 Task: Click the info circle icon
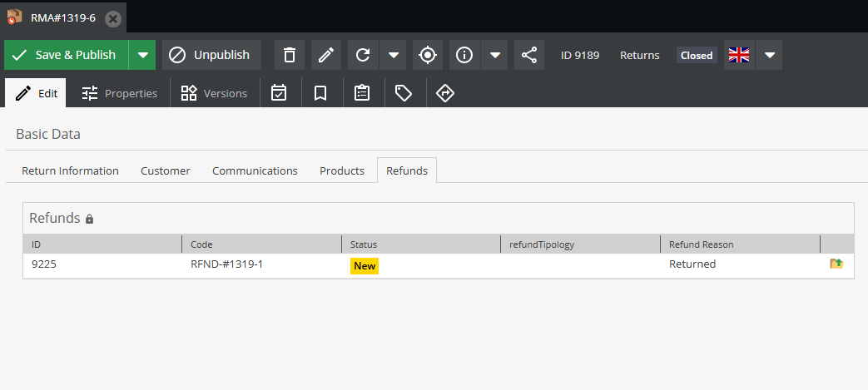(464, 55)
